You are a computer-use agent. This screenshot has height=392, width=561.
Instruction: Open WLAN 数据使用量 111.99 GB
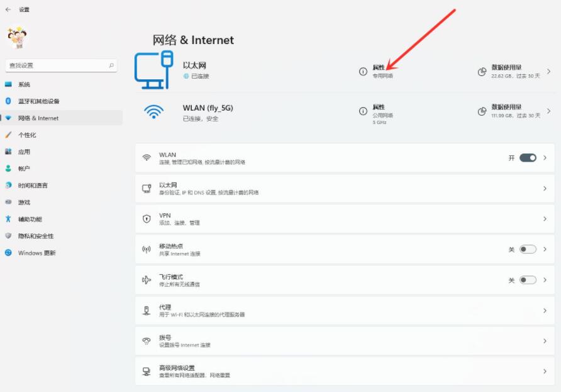point(515,111)
